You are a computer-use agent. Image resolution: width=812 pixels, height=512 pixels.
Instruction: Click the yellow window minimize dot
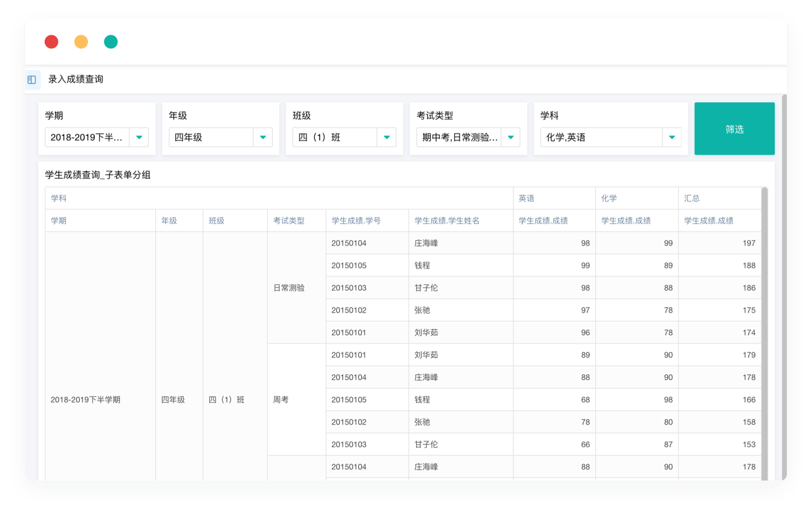click(x=81, y=42)
